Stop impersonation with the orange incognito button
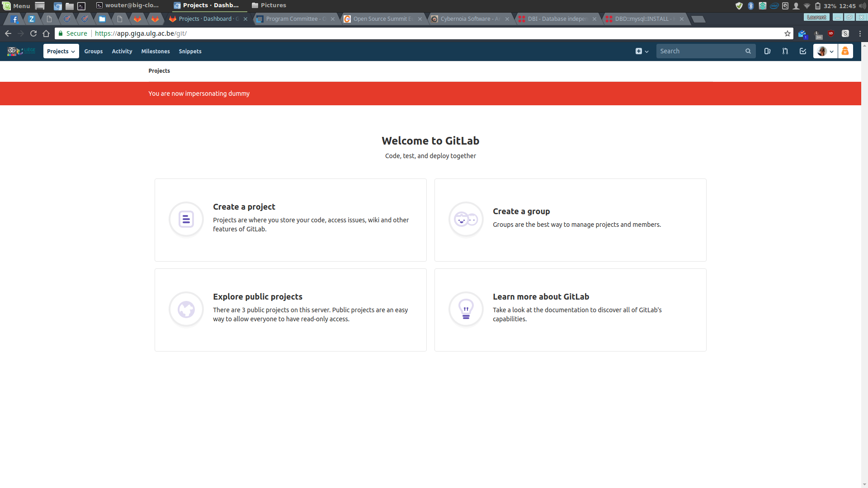Image resolution: width=868 pixels, height=488 pixels. (x=845, y=51)
